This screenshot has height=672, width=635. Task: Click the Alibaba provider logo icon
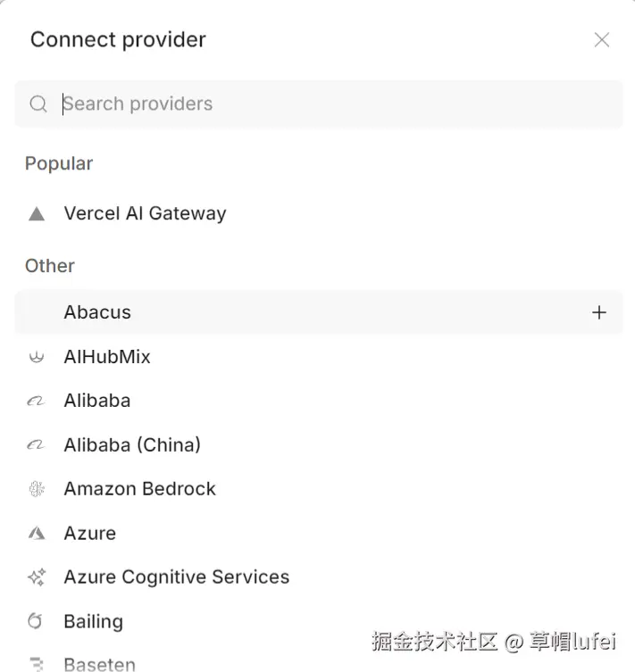[x=37, y=401]
